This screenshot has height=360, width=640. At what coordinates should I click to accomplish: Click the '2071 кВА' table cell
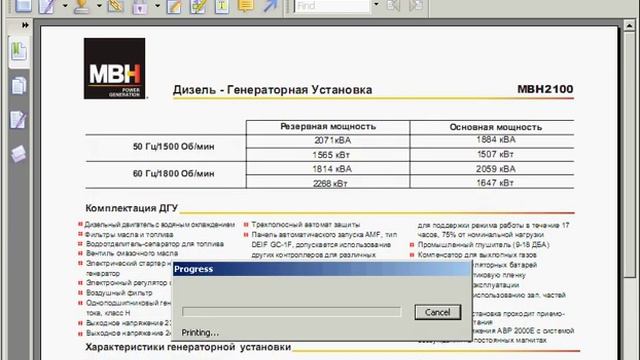332,140
